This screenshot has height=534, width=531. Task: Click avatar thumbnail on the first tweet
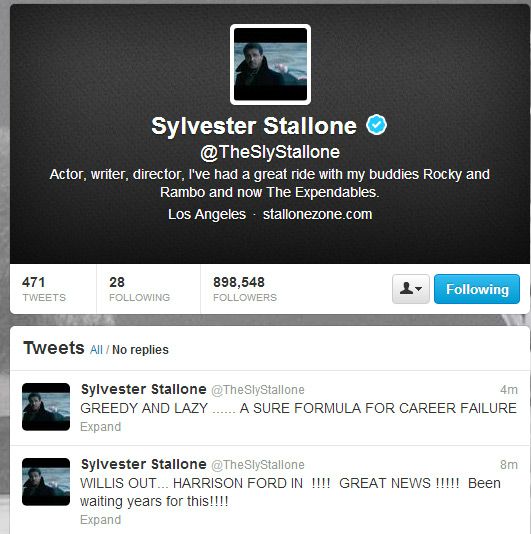(x=46, y=407)
